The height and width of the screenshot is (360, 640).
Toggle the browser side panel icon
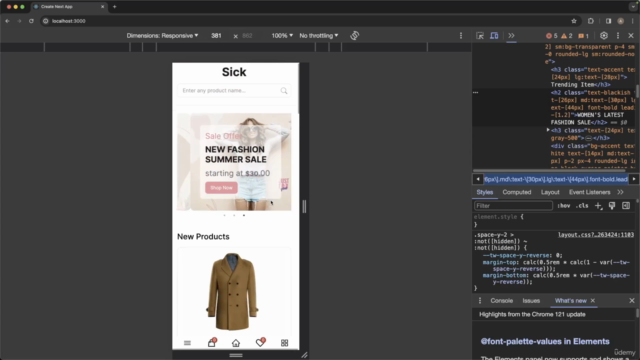[608, 21]
